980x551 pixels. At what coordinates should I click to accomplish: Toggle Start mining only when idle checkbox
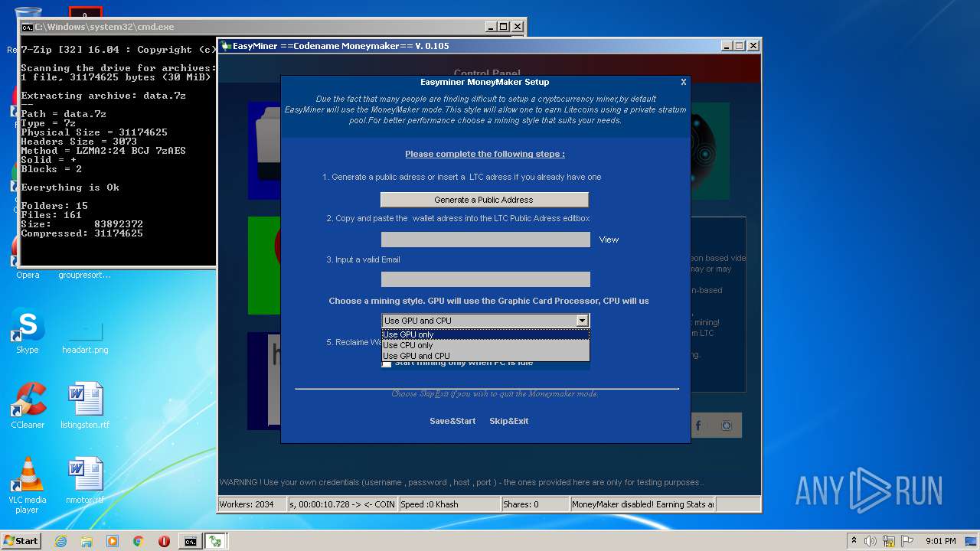(387, 364)
